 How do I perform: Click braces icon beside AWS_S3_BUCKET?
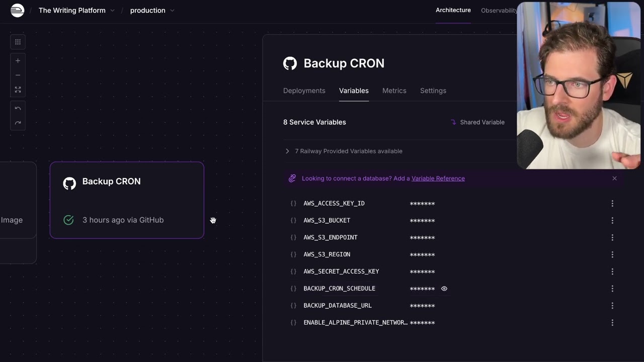pos(293,221)
